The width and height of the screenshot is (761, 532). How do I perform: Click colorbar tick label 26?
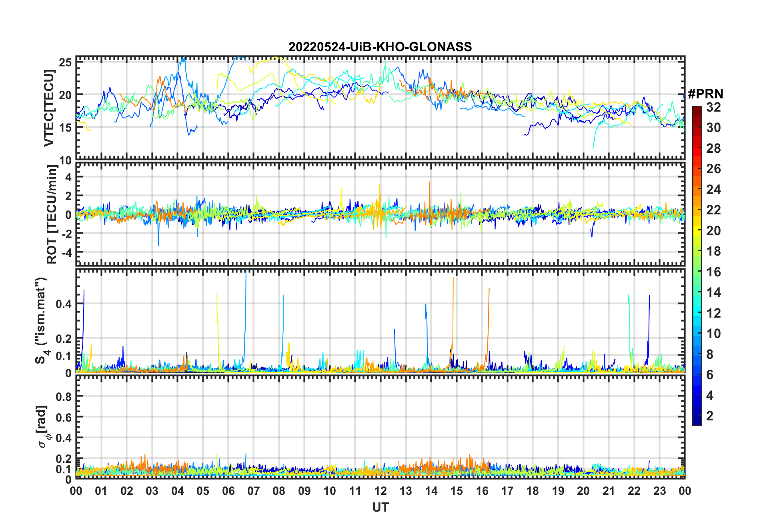pyautogui.click(x=713, y=169)
